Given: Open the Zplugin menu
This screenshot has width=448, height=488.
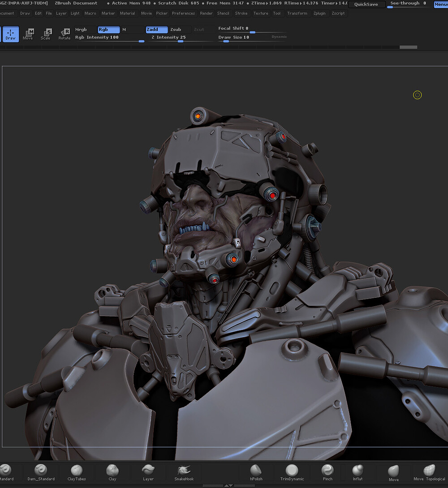Looking at the screenshot, I should click(319, 13).
